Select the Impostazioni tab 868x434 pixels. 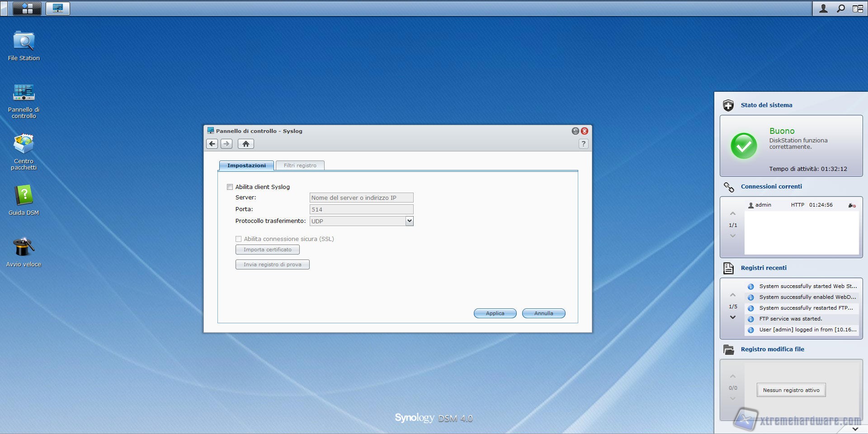[246, 165]
